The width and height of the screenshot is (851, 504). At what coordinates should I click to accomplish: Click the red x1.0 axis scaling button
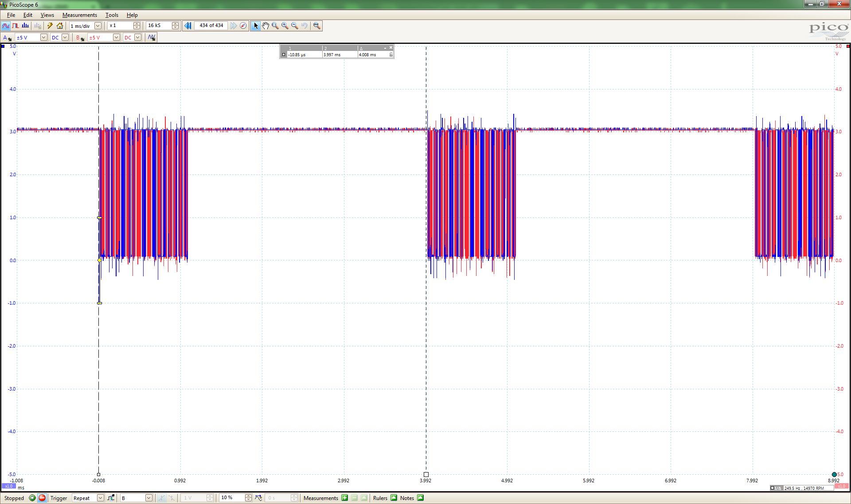coord(842,486)
